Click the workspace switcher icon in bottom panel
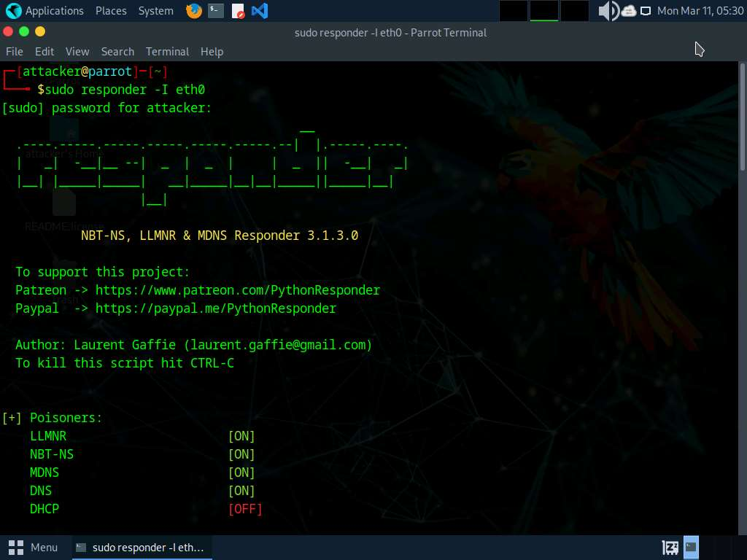 [x=670, y=547]
